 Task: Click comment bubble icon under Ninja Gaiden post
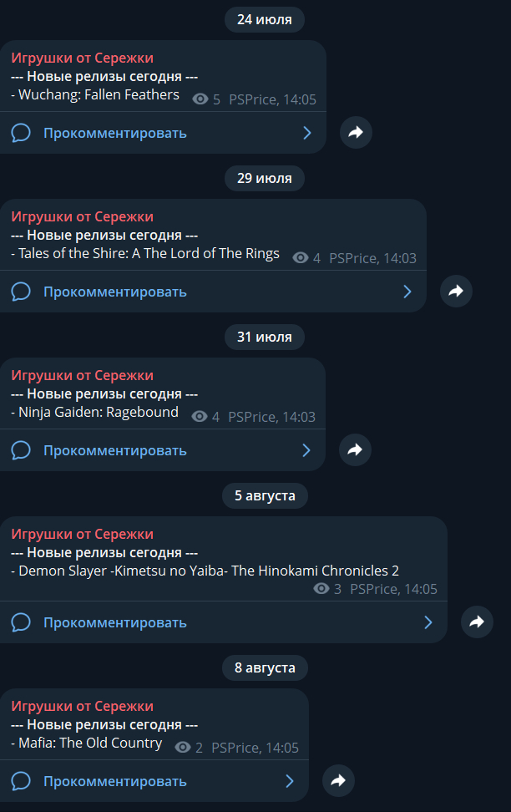point(21,450)
